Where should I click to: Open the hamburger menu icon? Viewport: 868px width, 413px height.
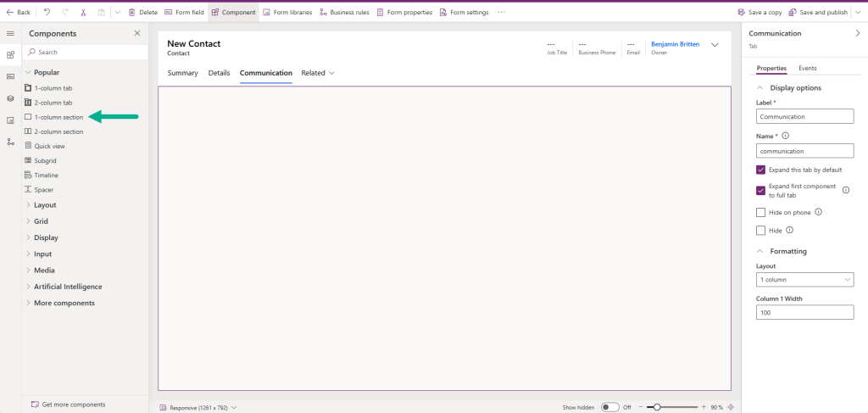(x=10, y=33)
